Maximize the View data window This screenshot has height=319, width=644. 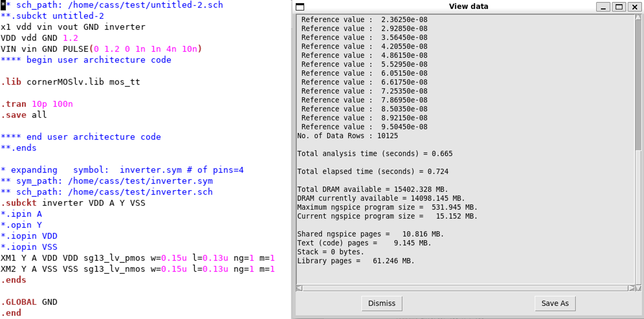(619, 7)
